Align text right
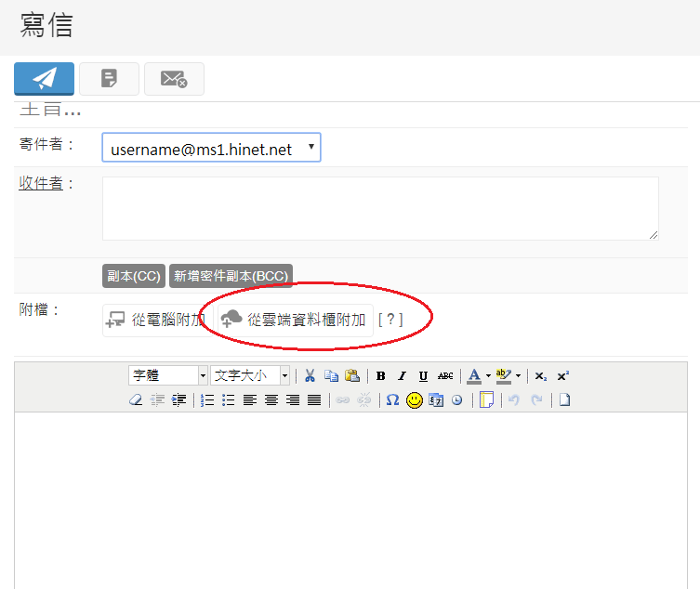This screenshot has height=589, width=700. click(x=293, y=399)
